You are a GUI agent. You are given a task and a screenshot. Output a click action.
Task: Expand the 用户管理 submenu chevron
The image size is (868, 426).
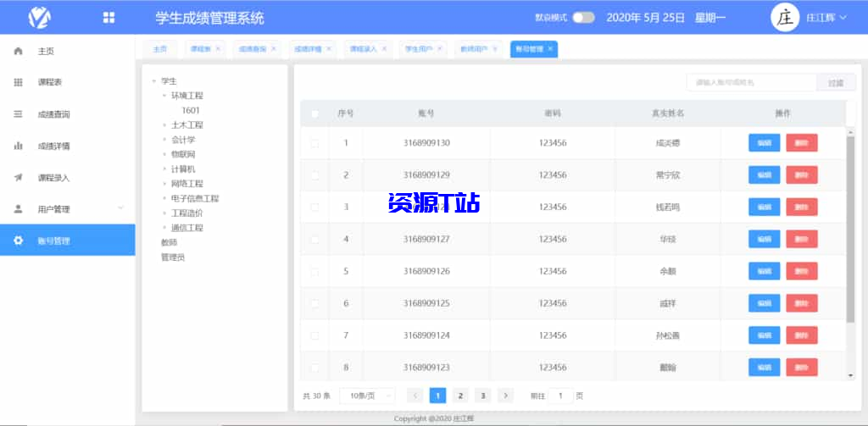[x=120, y=208]
